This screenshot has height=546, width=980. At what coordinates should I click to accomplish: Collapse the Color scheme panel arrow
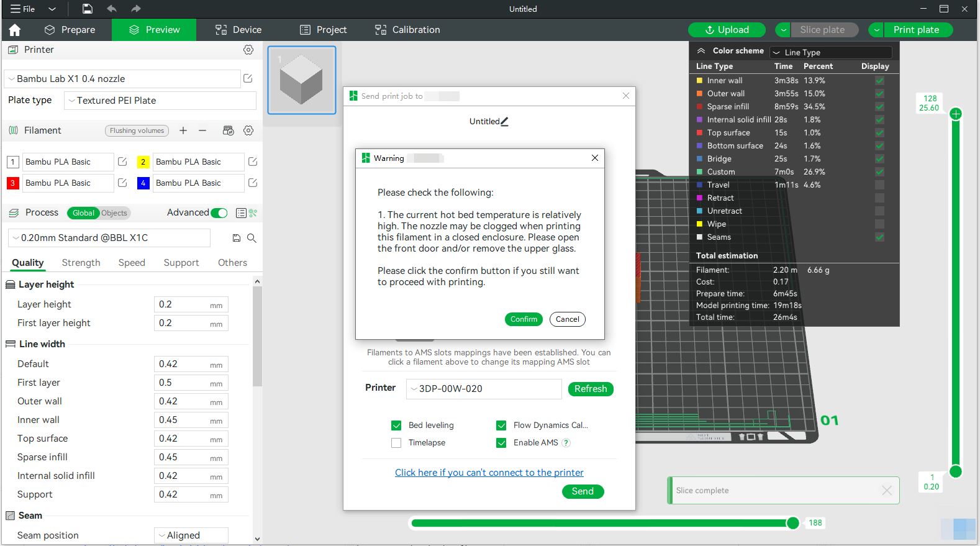coord(701,51)
